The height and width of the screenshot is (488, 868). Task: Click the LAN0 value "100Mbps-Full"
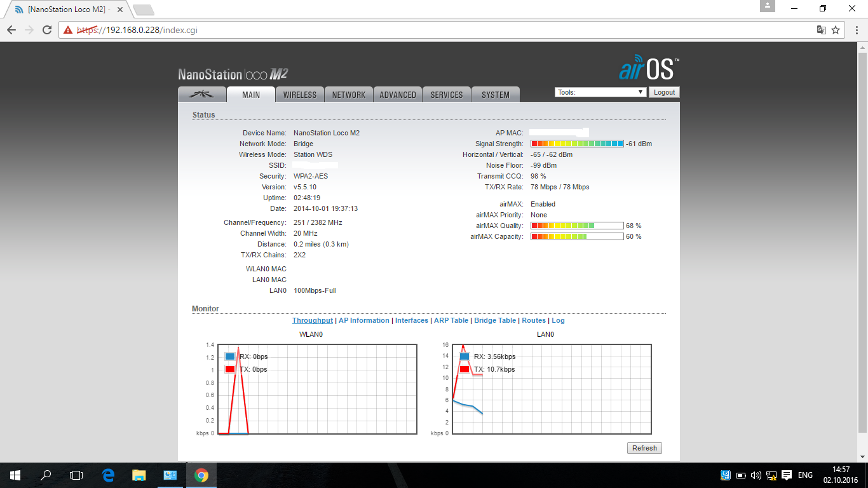[315, 290]
